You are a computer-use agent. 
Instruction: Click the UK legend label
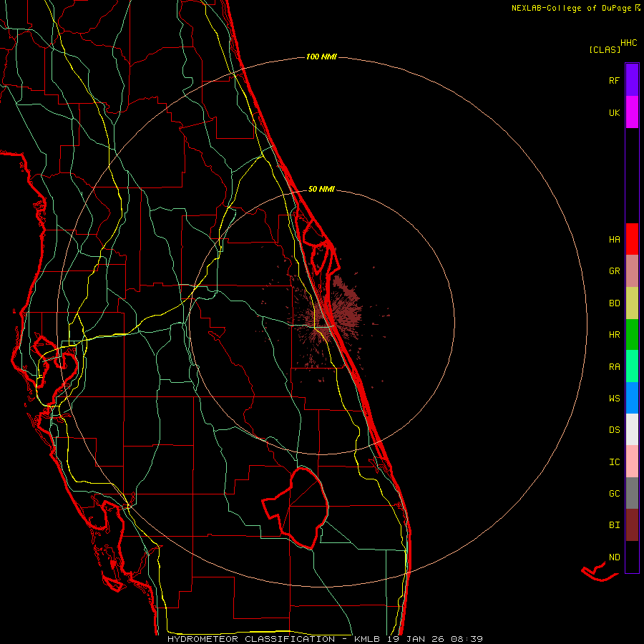click(614, 112)
